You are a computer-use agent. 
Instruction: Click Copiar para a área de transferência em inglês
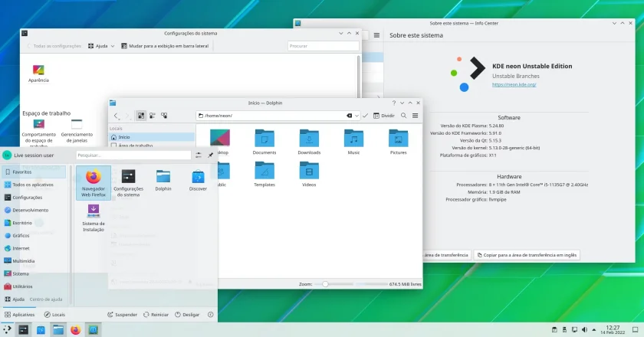coord(527,255)
